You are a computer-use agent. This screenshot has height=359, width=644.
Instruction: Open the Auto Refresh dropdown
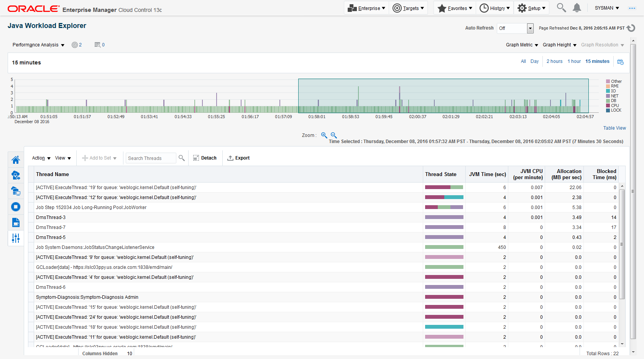pos(530,28)
